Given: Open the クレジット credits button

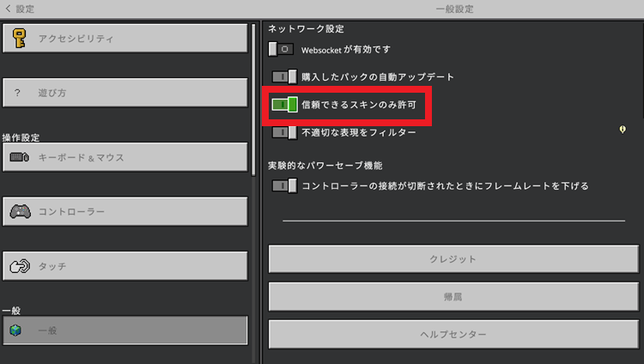Looking at the screenshot, I should [453, 259].
